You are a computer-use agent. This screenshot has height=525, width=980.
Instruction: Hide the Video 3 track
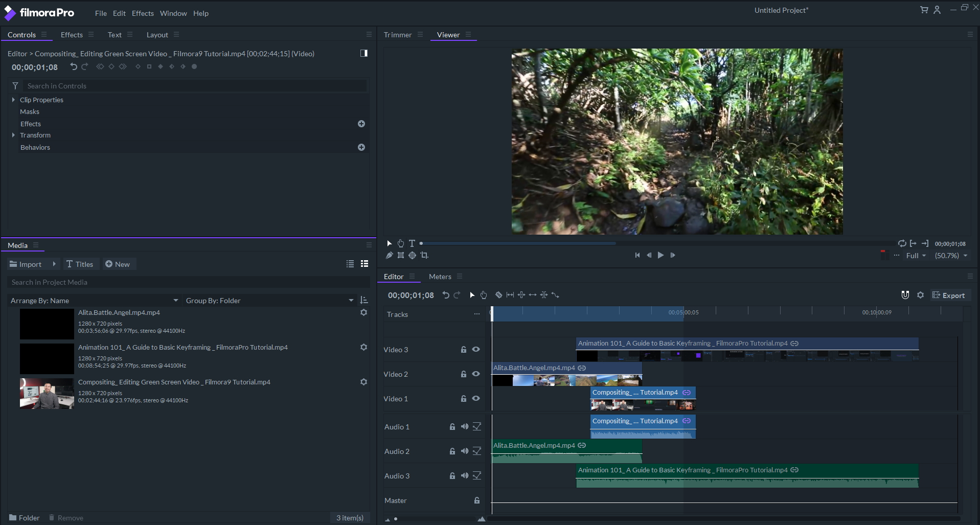[476, 350]
